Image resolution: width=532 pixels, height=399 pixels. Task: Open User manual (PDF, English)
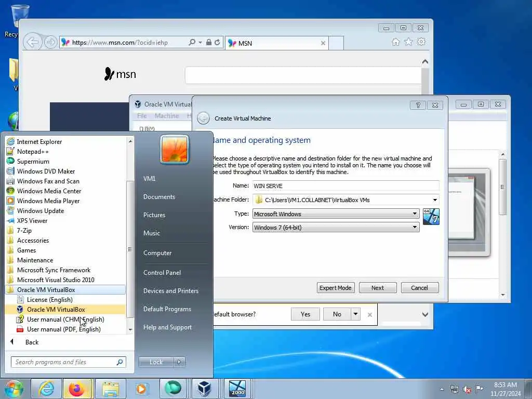click(64, 329)
